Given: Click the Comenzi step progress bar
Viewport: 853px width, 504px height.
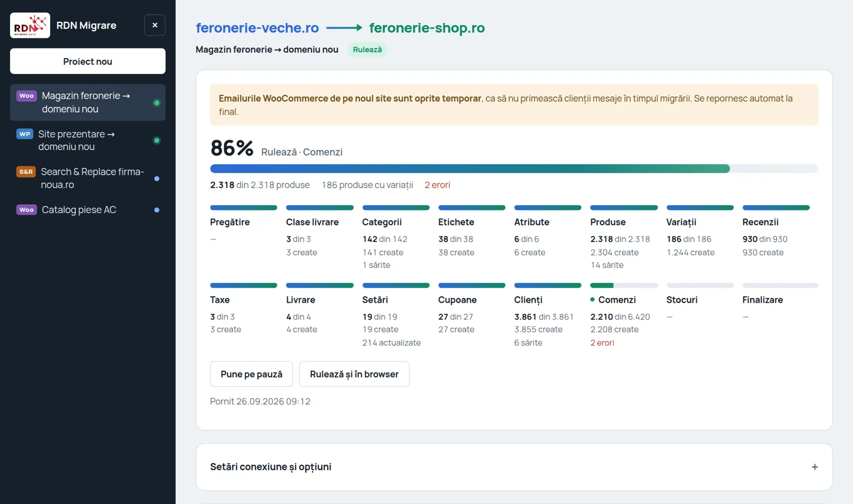Looking at the screenshot, I should [x=624, y=286].
